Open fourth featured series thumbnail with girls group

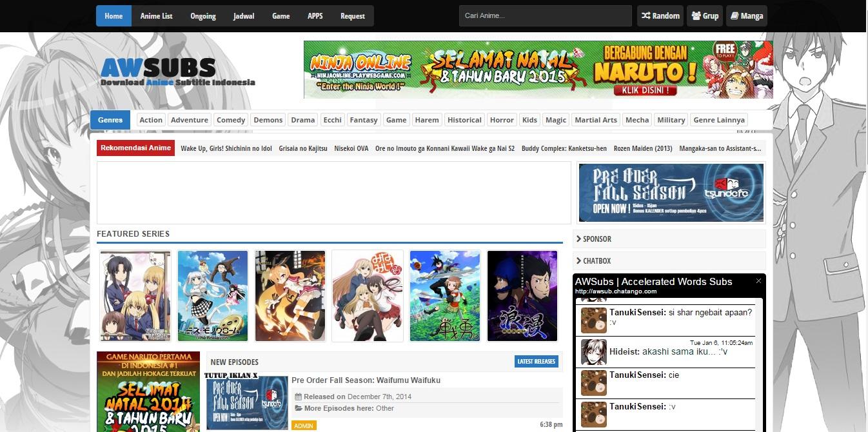coord(368,296)
